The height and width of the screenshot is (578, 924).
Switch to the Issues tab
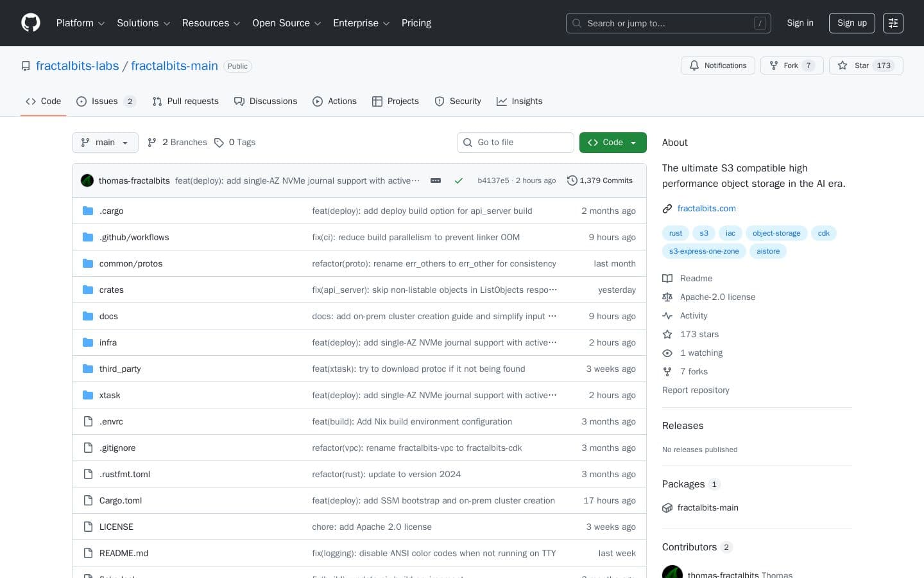pos(106,101)
